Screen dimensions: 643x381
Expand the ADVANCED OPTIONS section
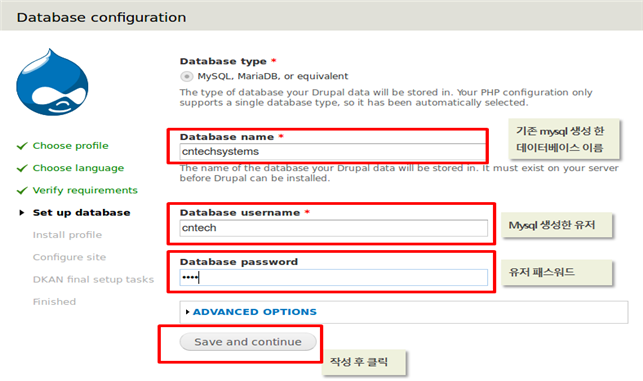pyautogui.click(x=255, y=312)
